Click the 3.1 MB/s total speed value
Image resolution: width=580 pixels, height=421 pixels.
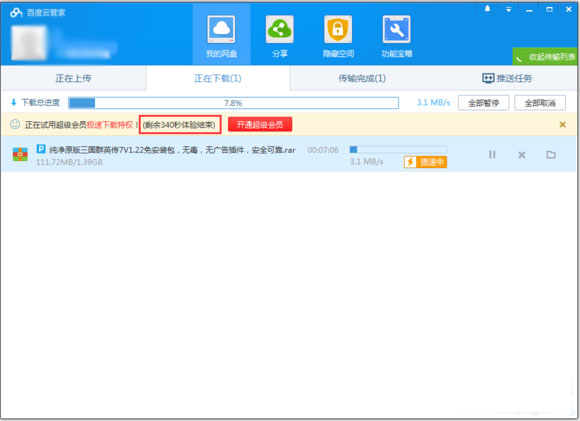pyautogui.click(x=434, y=102)
